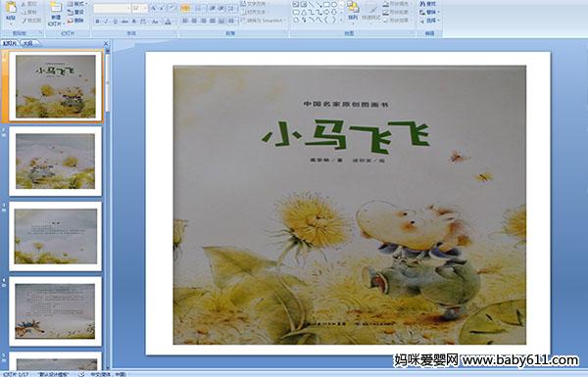Close the slide thumbnails pane
The height and width of the screenshot is (377, 588).
(106, 43)
